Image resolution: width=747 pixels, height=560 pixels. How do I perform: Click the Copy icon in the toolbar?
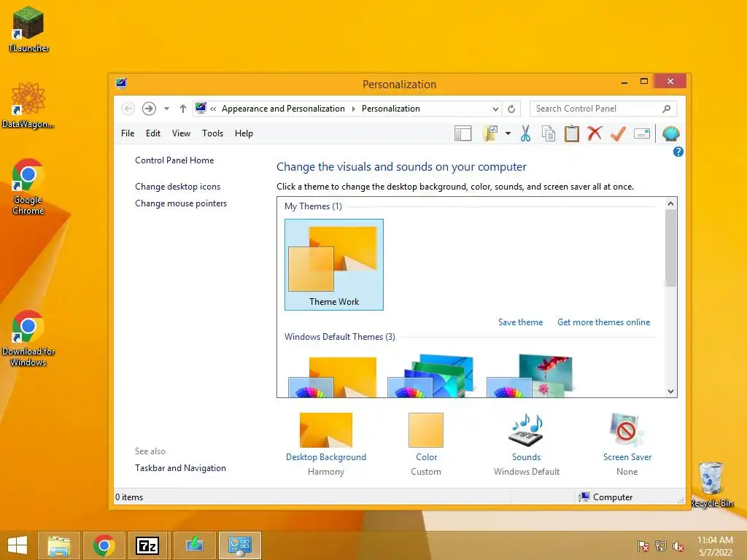click(x=549, y=134)
